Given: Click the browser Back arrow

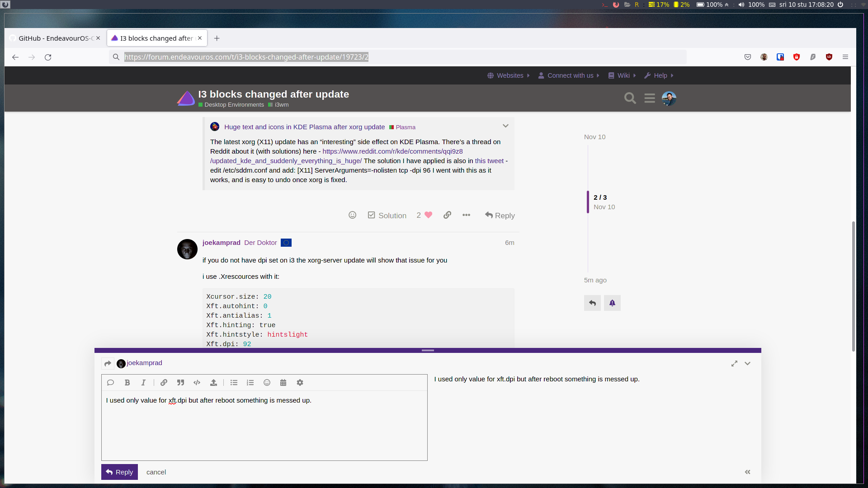Looking at the screenshot, I should (x=15, y=57).
